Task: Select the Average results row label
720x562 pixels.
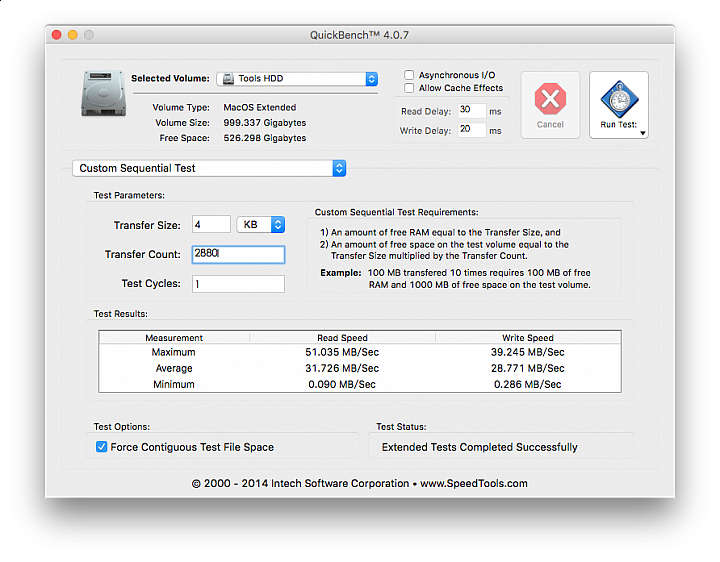Action: click(x=174, y=368)
